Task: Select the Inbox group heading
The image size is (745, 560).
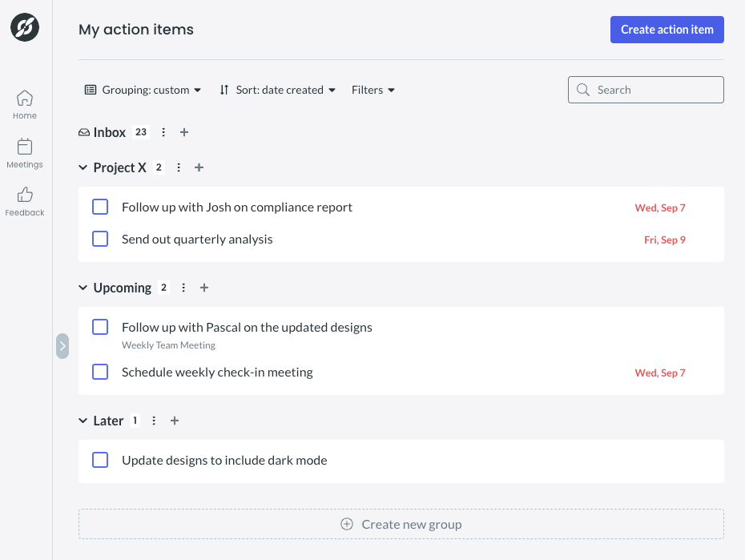Action: click(x=110, y=132)
